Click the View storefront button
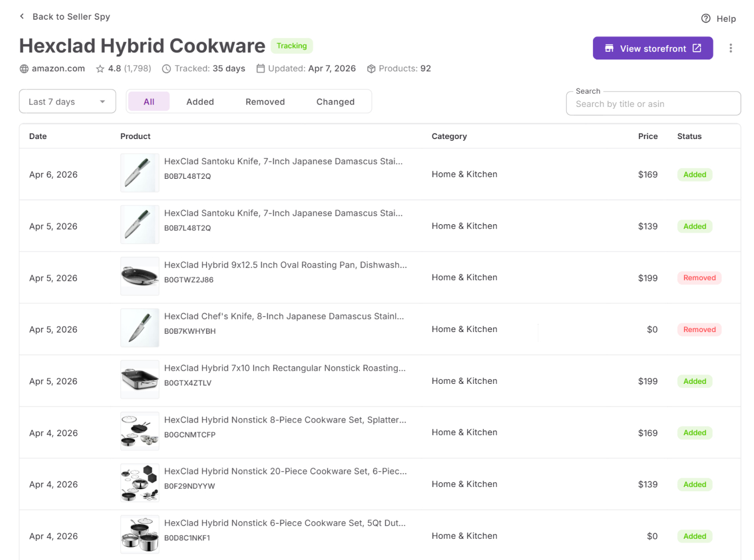This screenshot has width=754, height=560. (653, 48)
